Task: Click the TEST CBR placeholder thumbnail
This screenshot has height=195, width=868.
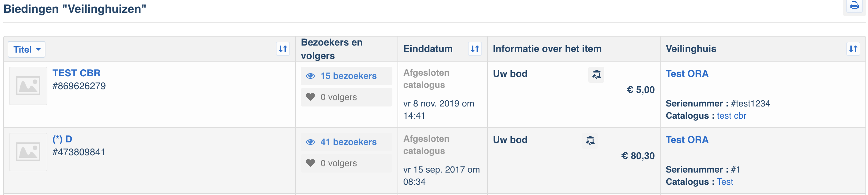Action: 28,86
